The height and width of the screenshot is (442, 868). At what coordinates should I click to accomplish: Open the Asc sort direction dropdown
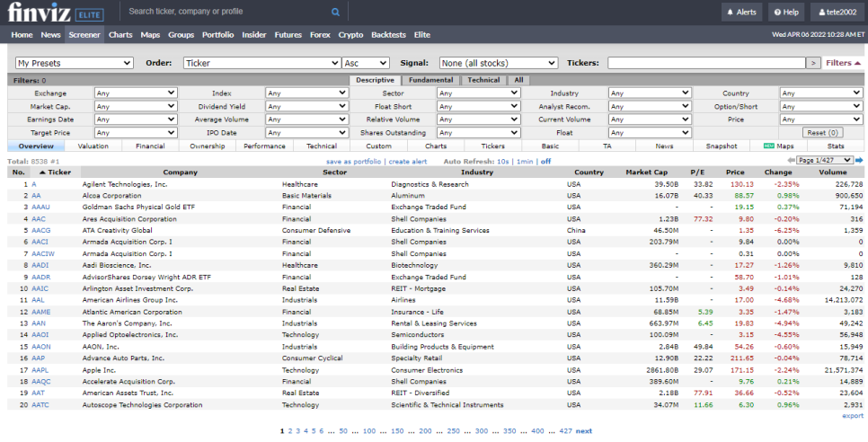coord(366,63)
